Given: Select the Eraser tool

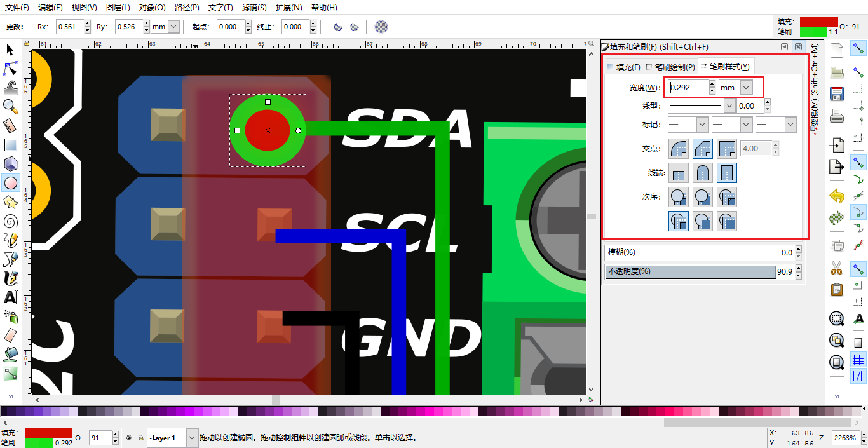Looking at the screenshot, I should [10, 335].
